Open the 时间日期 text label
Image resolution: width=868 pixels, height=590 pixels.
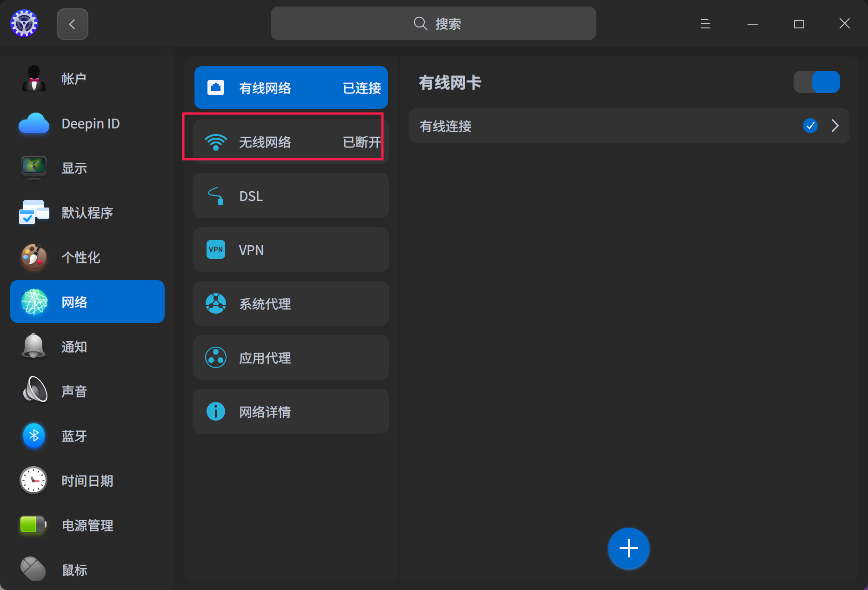[87, 481]
